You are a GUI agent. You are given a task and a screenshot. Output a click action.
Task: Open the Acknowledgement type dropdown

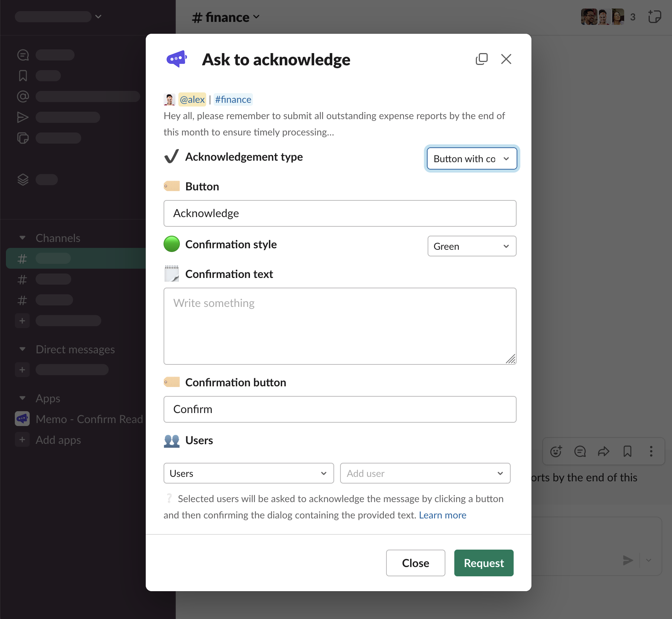pyautogui.click(x=471, y=159)
